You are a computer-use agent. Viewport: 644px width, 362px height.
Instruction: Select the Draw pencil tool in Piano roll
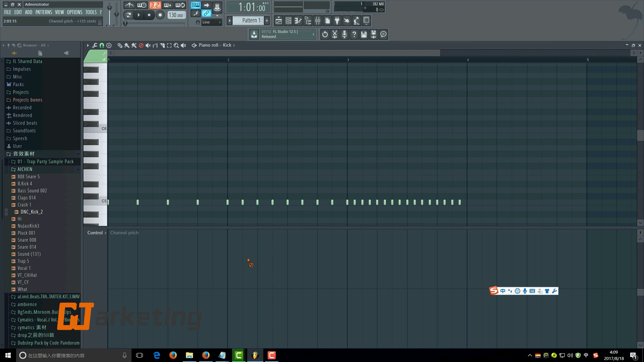pyautogui.click(x=120, y=45)
